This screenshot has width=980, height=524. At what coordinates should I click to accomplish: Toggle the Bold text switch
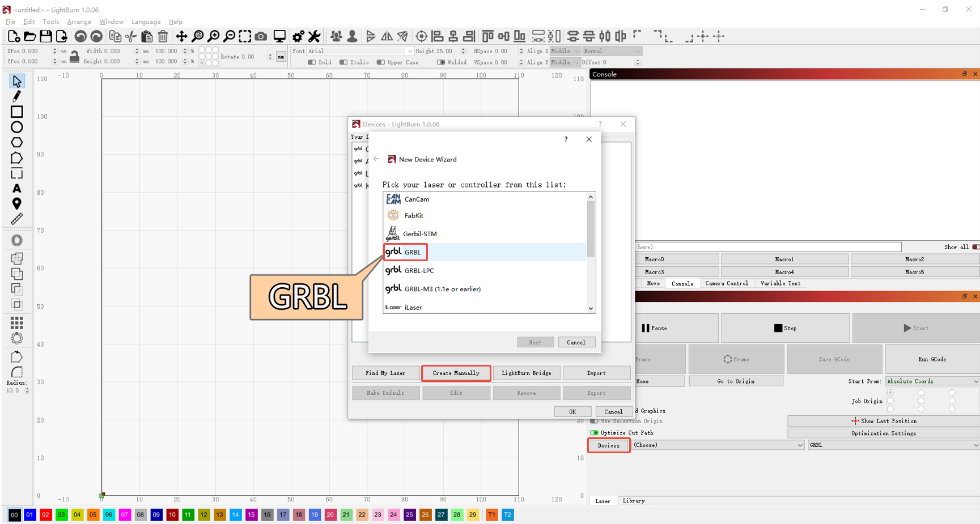[x=312, y=62]
